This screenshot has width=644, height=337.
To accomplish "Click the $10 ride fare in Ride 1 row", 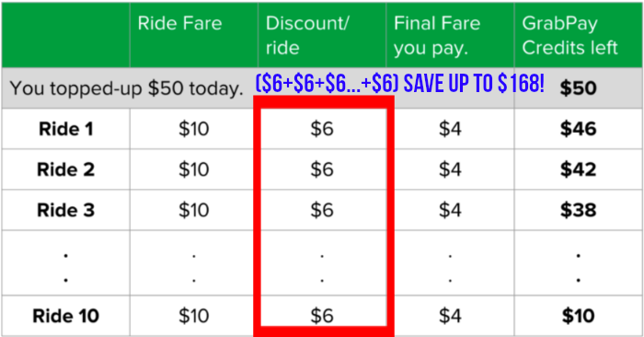I will pos(194,129).
